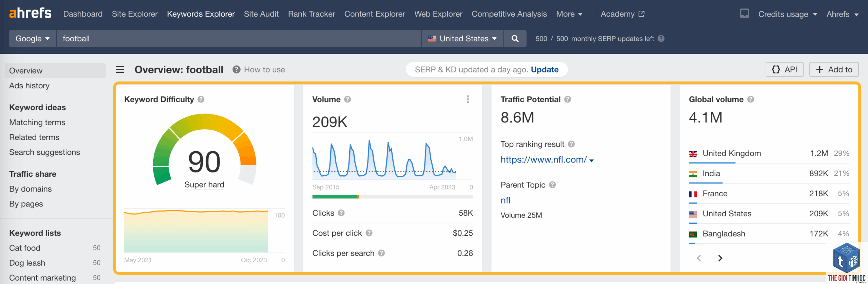Image resolution: width=868 pixels, height=284 pixels.
Task: Click the India flag icon
Action: tap(693, 174)
